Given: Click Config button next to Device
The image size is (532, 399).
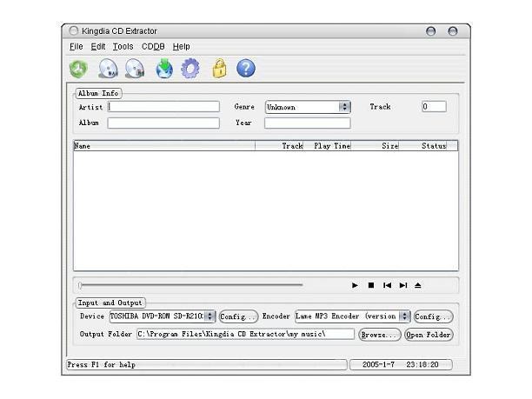Looking at the screenshot, I should [x=238, y=316].
